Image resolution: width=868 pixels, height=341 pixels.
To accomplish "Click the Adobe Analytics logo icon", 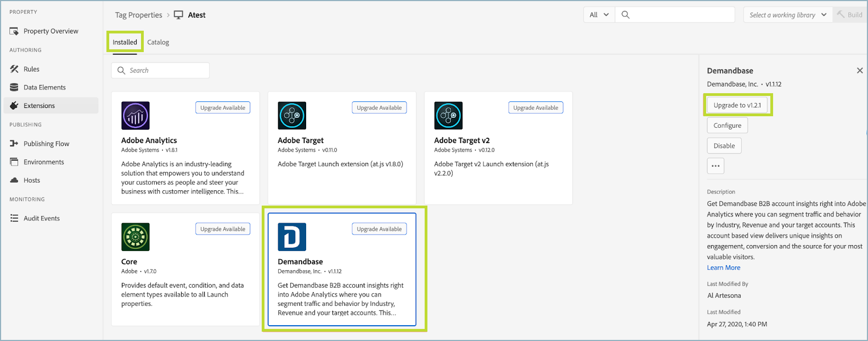I will [136, 116].
